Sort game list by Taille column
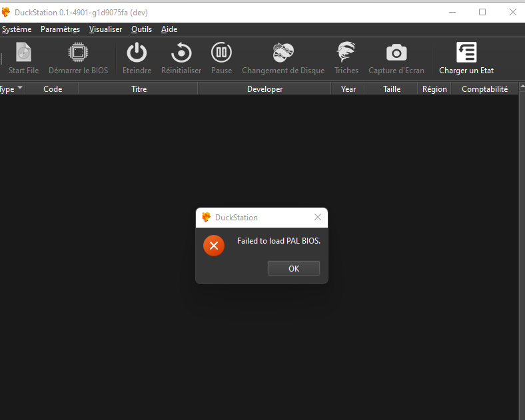The image size is (525, 420). [x=391, y=89]
